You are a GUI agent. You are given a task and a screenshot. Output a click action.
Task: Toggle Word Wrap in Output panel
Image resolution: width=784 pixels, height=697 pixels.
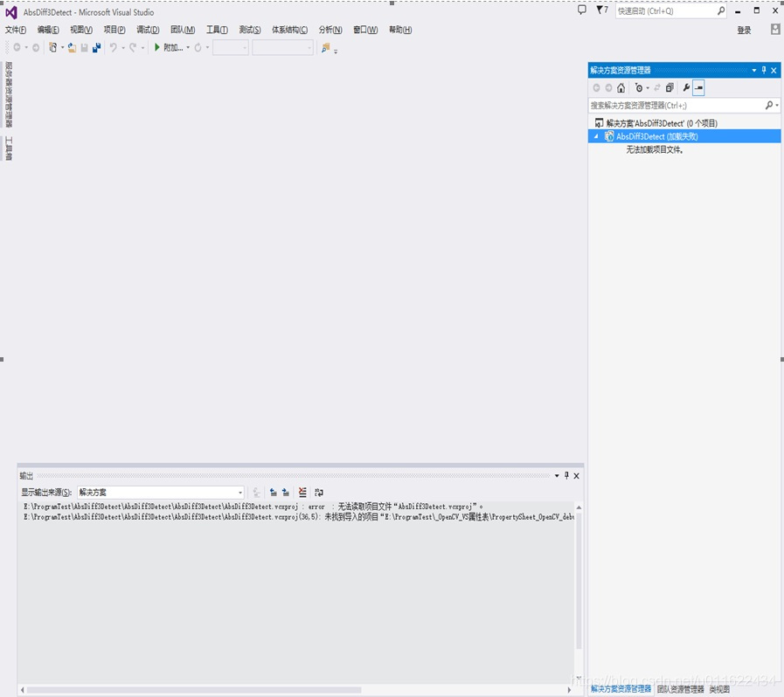click(x=319, y=492)
